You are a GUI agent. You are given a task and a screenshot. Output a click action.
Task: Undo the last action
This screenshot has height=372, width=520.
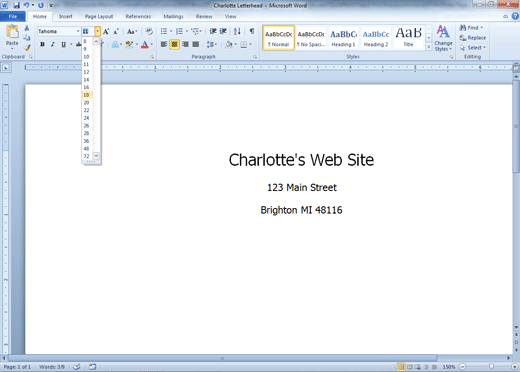[x=26, y=5]
